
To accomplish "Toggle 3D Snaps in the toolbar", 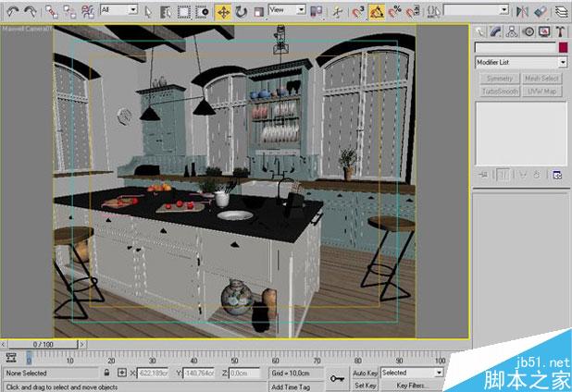I will [358, 12].
